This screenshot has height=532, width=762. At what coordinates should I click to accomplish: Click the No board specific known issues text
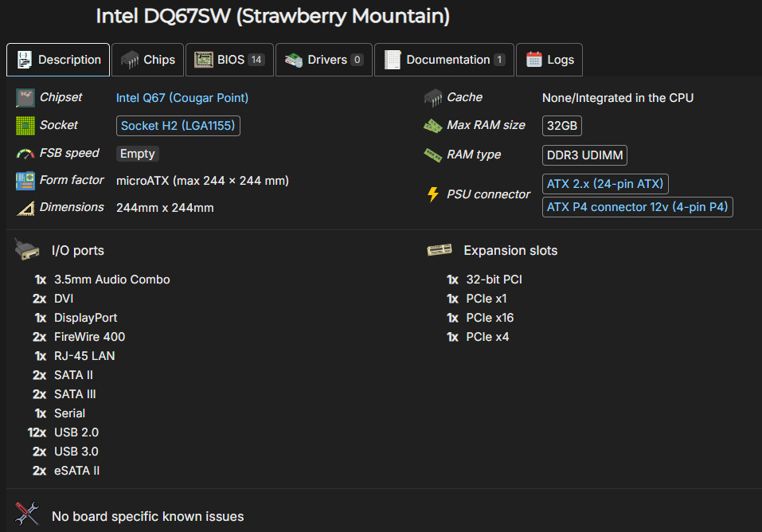[x=148, y=516]
